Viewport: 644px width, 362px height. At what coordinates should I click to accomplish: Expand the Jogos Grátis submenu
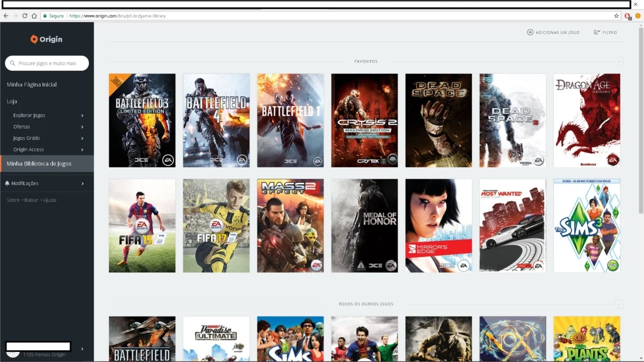(x=82, y=138)
